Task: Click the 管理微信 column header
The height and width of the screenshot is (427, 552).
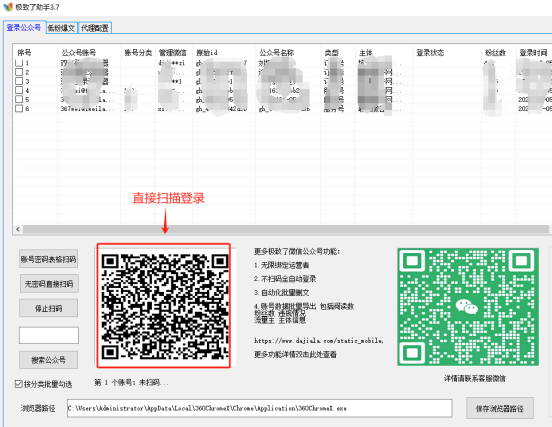Action: [172, 53]
